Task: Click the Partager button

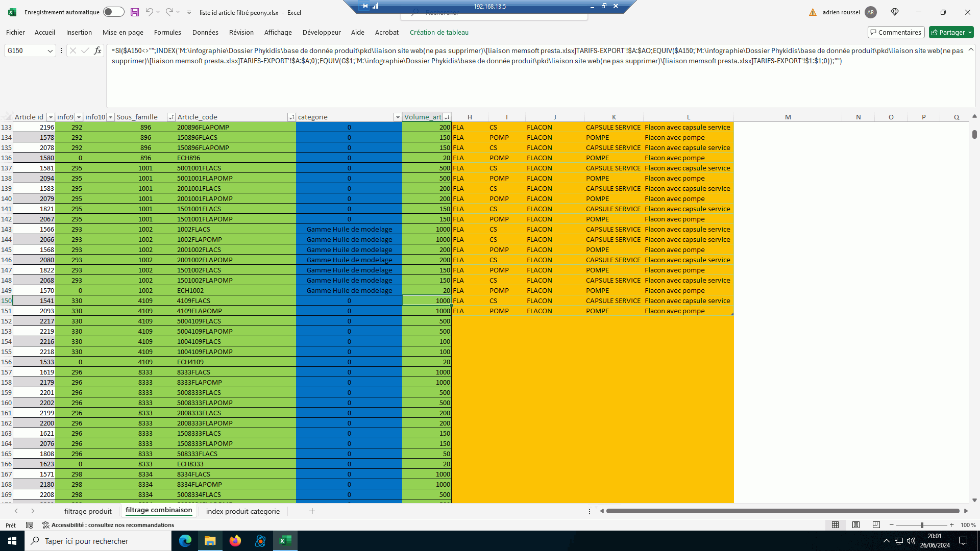Action: click(951, 32)
